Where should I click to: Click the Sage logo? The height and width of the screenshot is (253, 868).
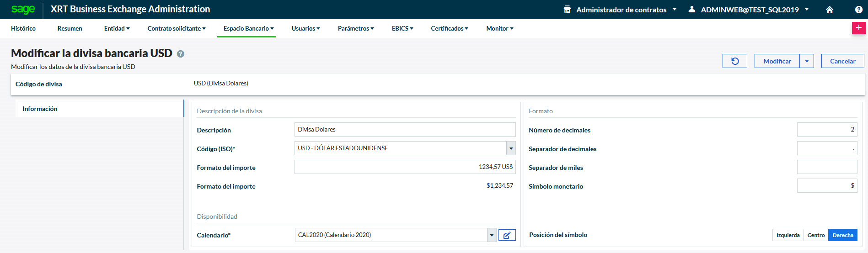[23, 10]
